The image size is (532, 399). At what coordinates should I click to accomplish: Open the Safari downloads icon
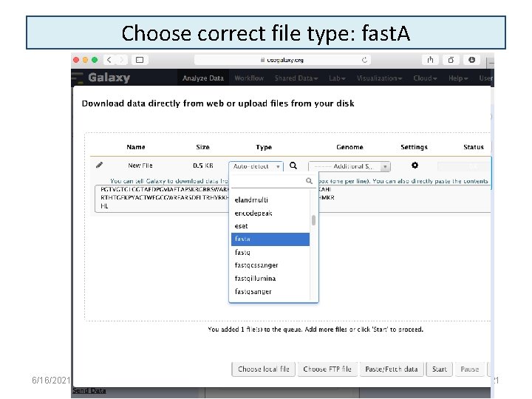471,60
